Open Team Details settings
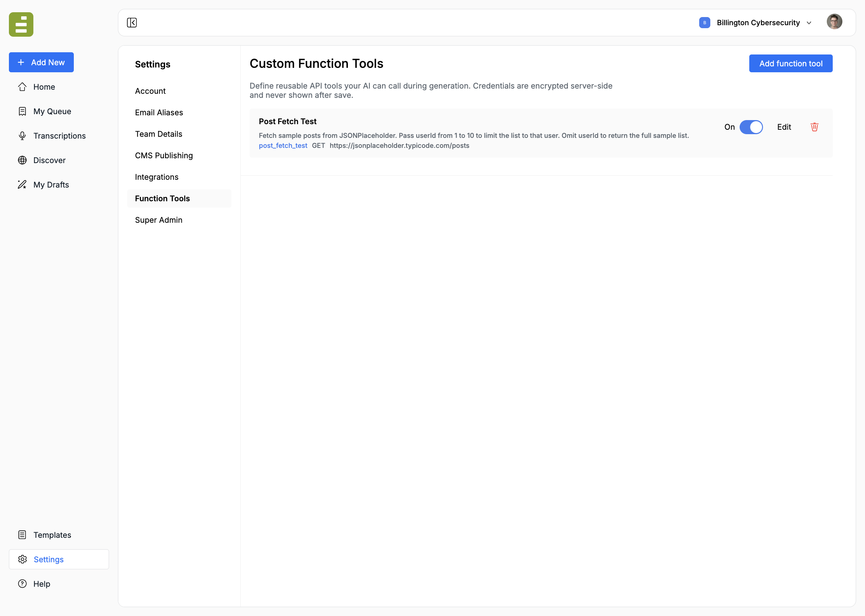The width and height of the screenshot is (865, 616). point(179,134)
